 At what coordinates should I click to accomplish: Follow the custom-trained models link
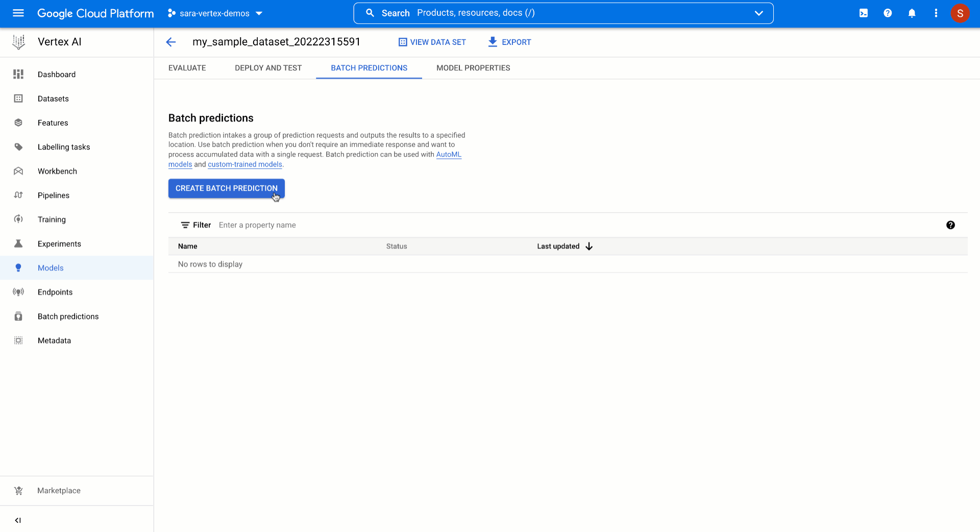tap(245, 164)
